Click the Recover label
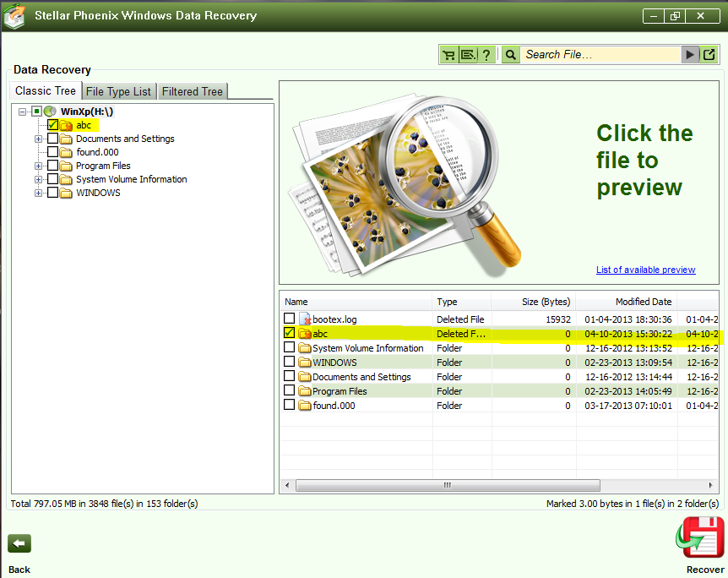This screenshot has width=728, height=578. click(x=705, y=570)
